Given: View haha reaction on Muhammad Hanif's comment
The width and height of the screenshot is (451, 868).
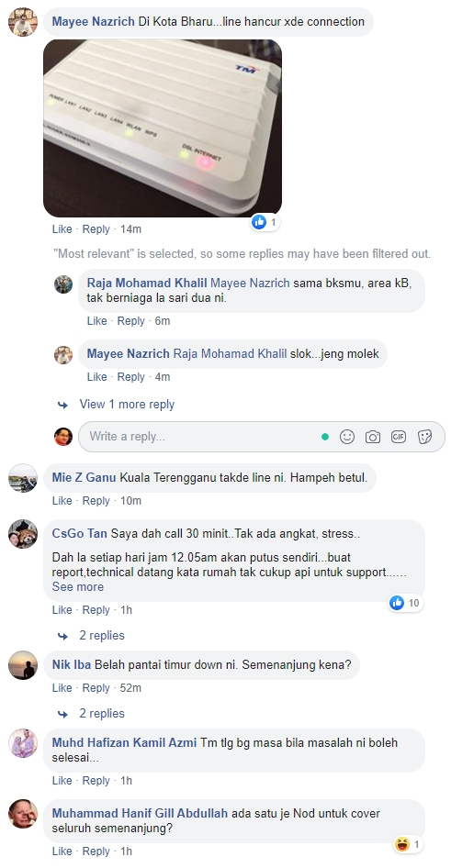Looking at the screenshot, I should click(x=409, y=844).
